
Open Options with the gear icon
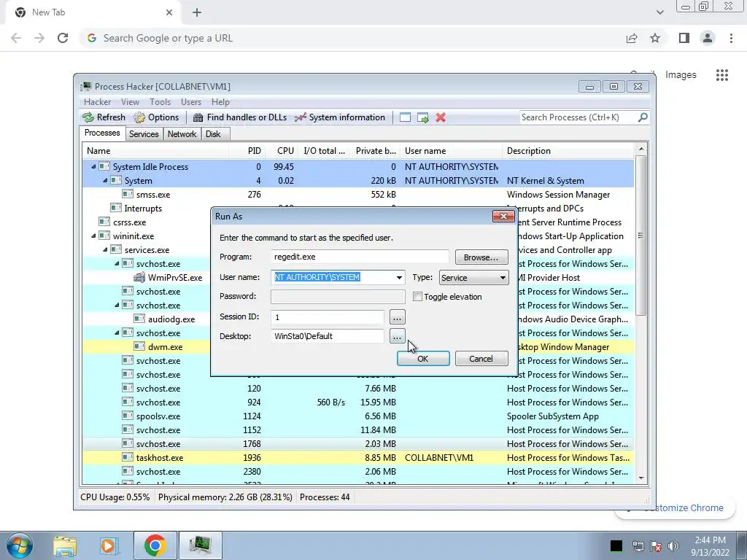click(x=139, y=117)
